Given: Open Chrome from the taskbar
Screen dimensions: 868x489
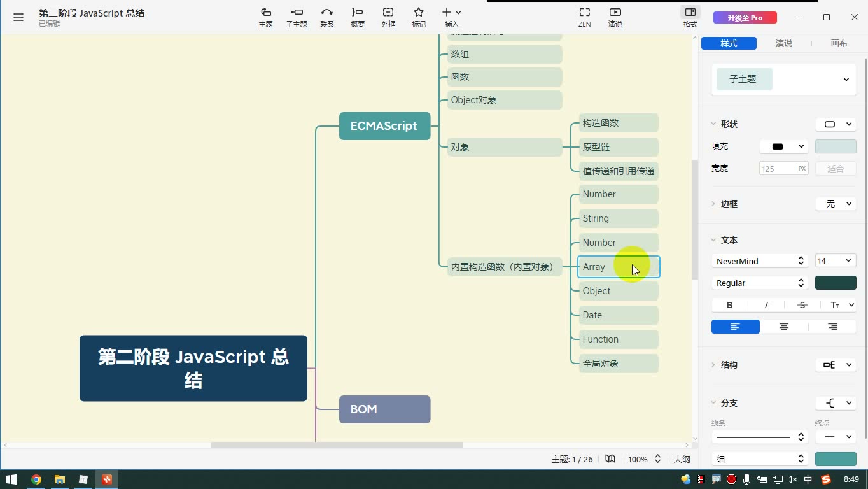Looking at the screenshot, I should coord(36,479).
